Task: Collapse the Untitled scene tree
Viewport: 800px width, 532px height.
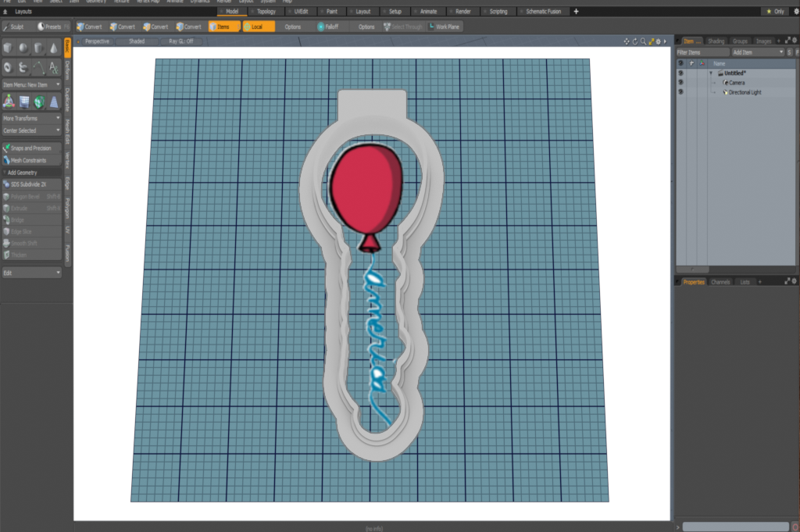Action: [x=711, y=73]
